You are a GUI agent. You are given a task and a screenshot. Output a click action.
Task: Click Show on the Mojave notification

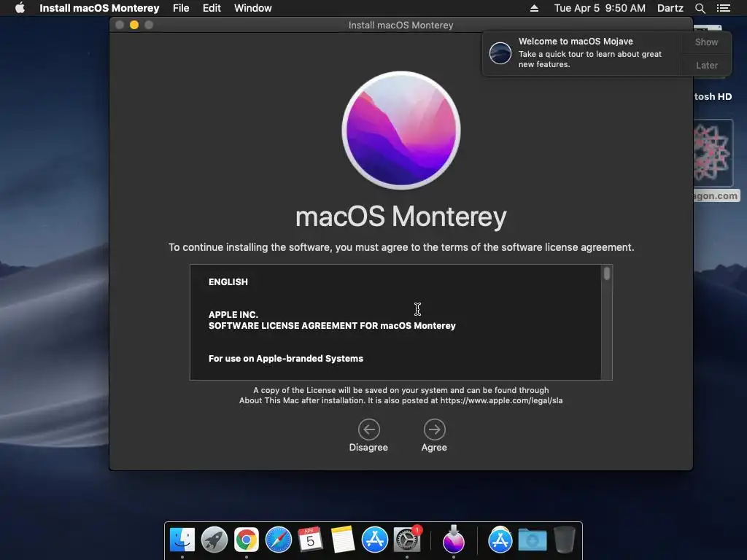coord(706,42)
